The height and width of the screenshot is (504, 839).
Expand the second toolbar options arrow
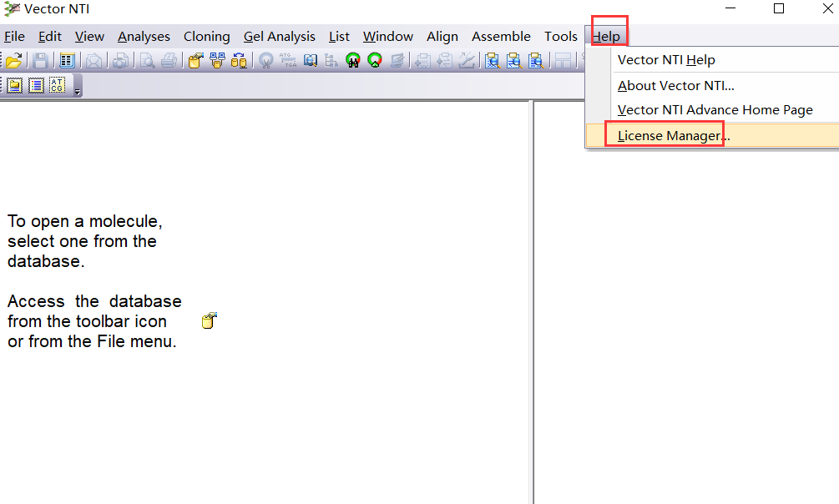click(77, 92)
